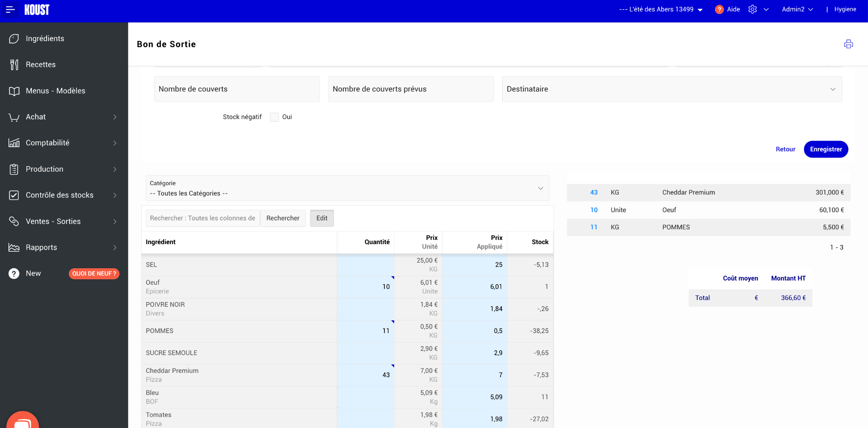Viewport: 868px width, 428px height.
Task: Open Ingrédients leaf icon in sidebar
Action: pyautogui.click(x=14, y=39)
